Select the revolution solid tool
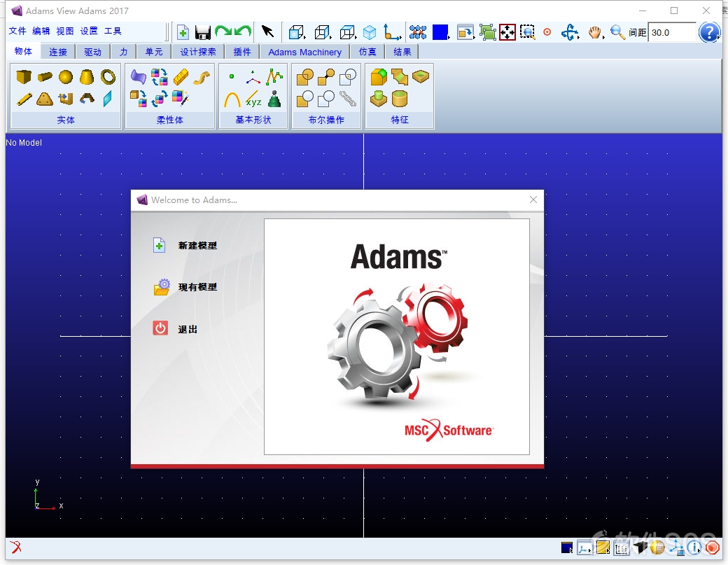 (87, 99)
